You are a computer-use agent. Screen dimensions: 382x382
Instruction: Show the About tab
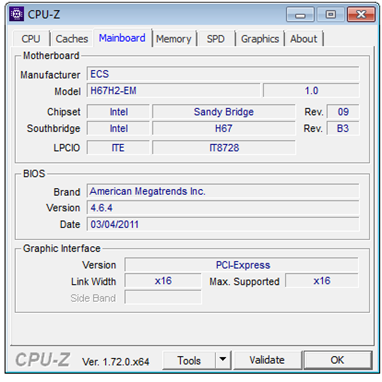pos(304,39)
